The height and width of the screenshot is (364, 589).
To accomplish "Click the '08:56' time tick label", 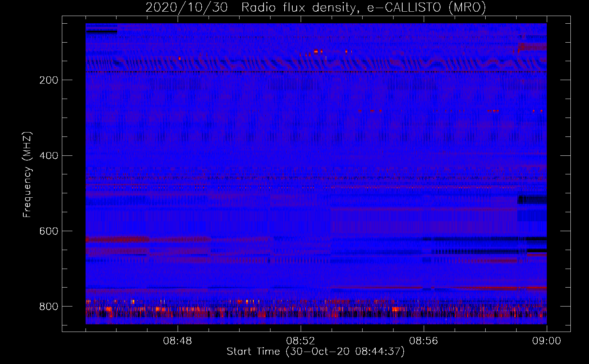I will [424, 341].
